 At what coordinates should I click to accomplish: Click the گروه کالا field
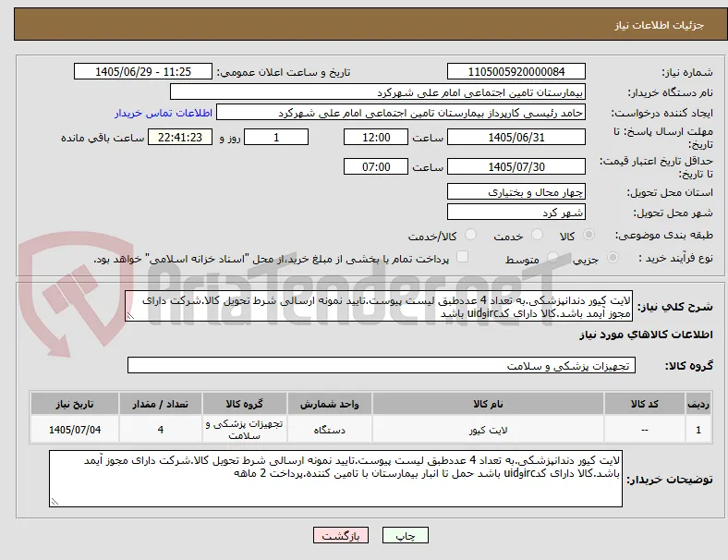click(x=382, y=365)
